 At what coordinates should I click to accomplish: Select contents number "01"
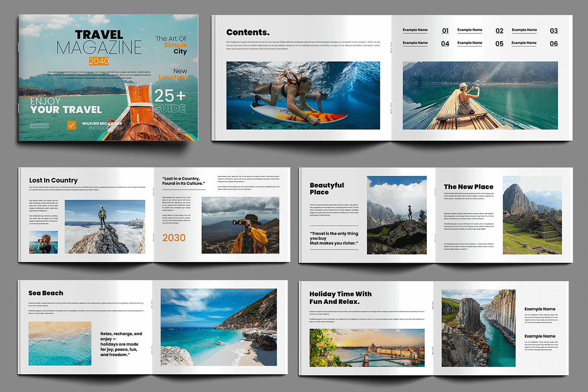point(445,31)
